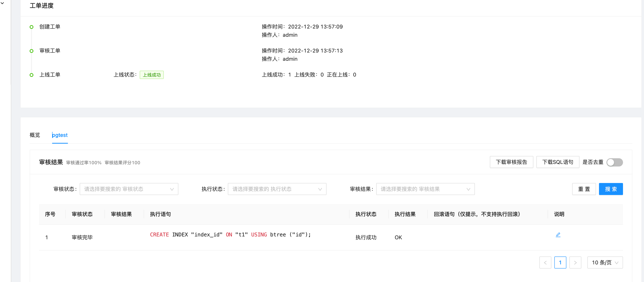The image size is (644, 282).
Task: Open the 10条/页 page size dropdown
Action: click(605, 262)
